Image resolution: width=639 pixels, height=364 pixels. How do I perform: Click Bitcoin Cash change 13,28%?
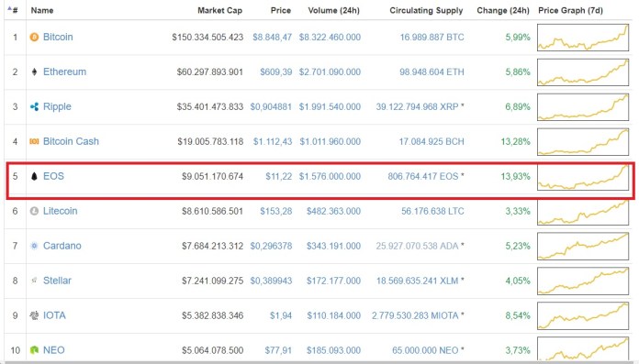516,142
